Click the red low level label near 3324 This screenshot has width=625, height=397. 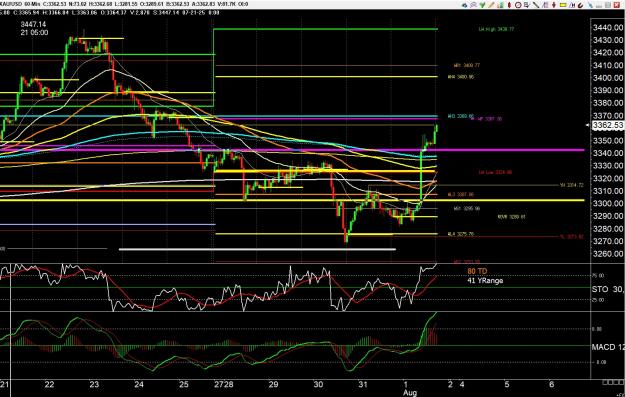click(495, 173)
